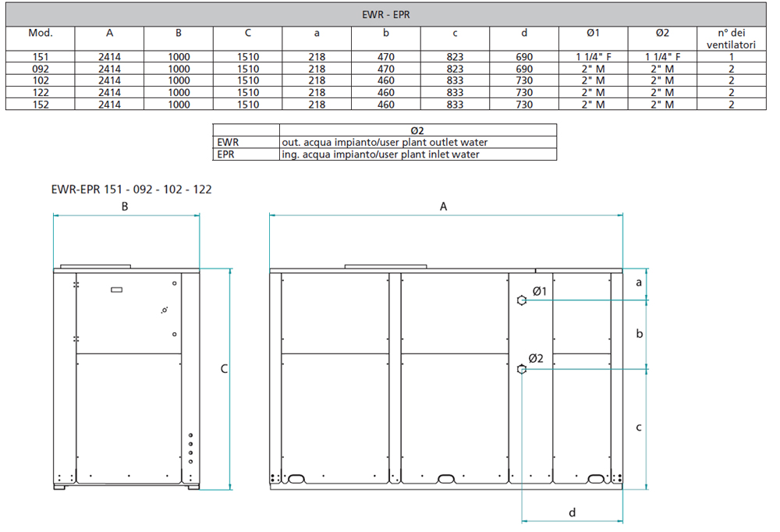780x532 pixels.
Task: Click the dimension label d below the front view
Action: click(x=573, y=512)
